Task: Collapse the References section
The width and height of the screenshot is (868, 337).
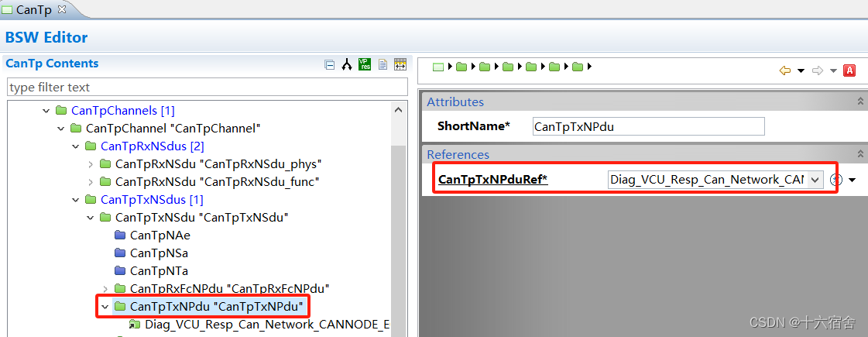Action: (x=860, y=154)
